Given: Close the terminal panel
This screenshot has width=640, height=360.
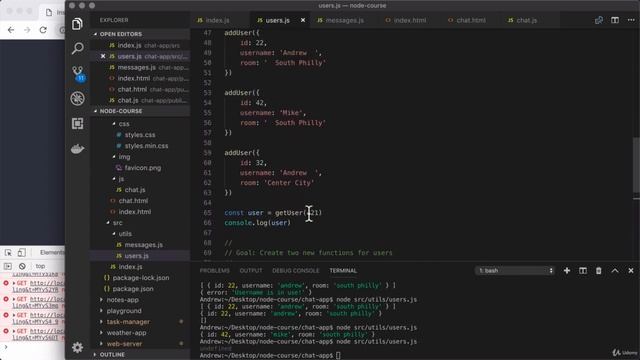Looking at the screenshot, I should [x=631, y=271].
